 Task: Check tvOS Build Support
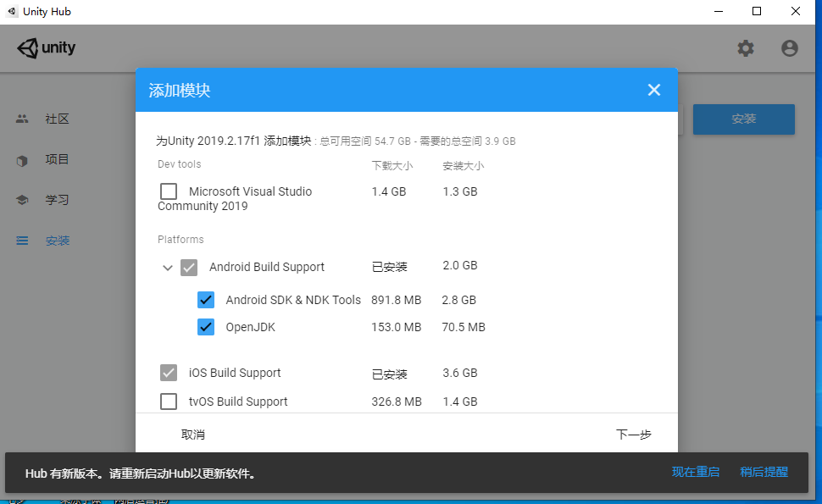pyautogui.click(x=169, y=402)
